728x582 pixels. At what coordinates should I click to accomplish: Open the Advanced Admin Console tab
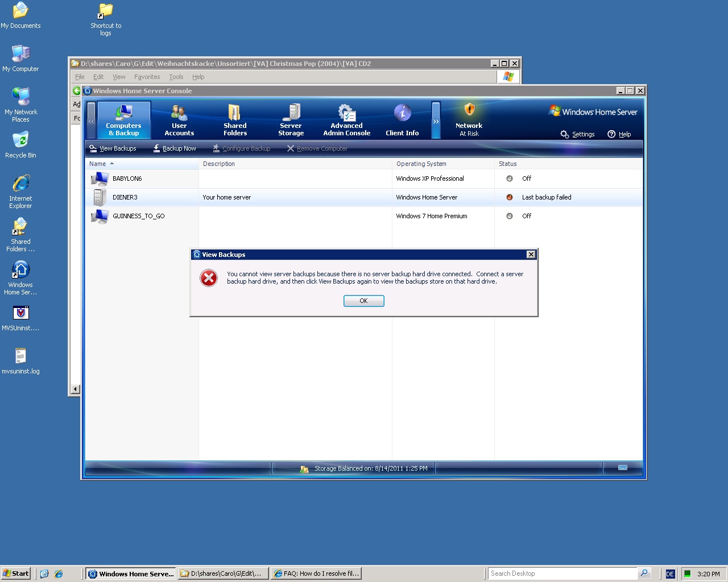coord(346,120)
